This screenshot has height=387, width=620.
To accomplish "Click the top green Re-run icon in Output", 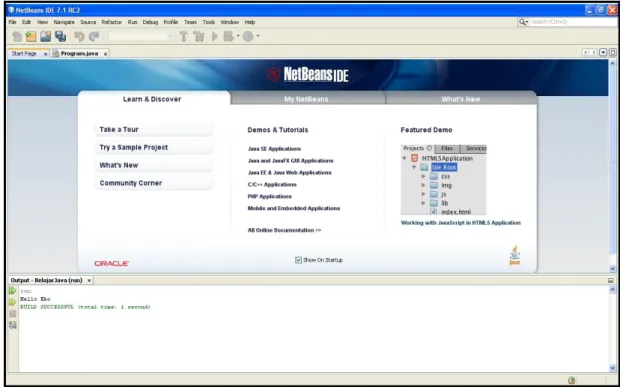I will (12, 291).
